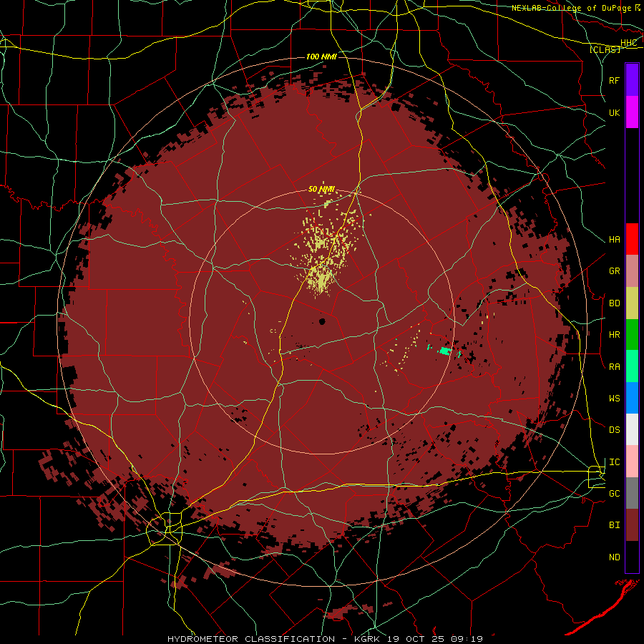
Task: Click the WS blue color swatch
Action: click(x=632, y=398)
